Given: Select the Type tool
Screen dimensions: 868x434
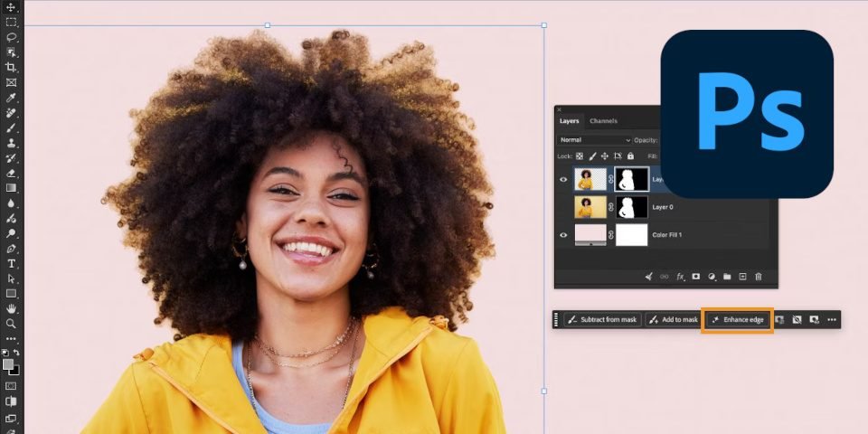Looking at the screenshot, I should pyautogui.click(x=11, y=263).
